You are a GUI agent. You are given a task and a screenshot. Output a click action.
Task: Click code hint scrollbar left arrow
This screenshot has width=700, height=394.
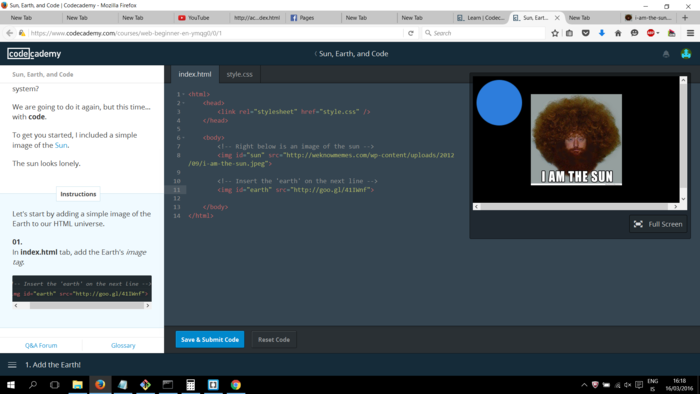click(x=16, y=306)
